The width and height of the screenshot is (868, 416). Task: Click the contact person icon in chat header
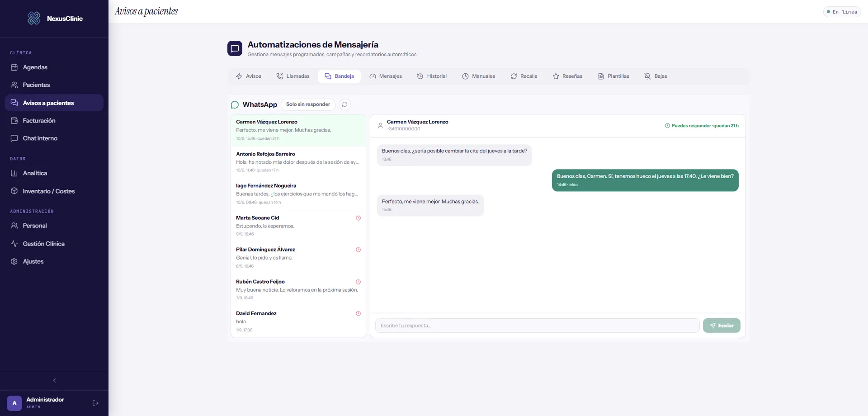point(380,125)
